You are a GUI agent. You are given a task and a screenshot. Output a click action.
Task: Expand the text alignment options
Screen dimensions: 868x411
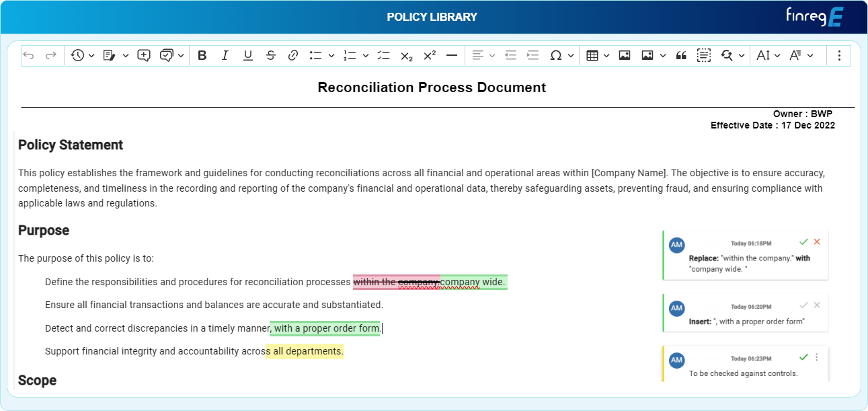click(492, 55)
